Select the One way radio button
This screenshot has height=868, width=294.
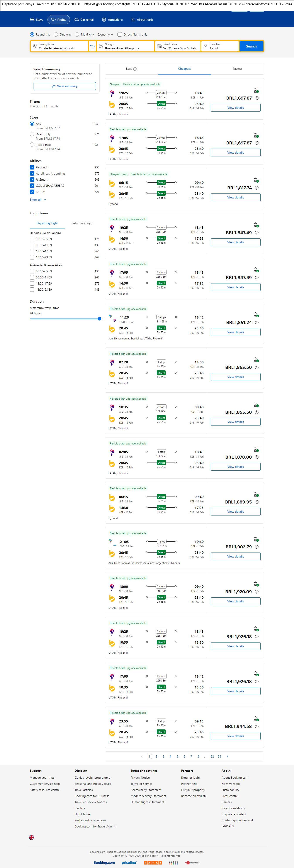56,34
